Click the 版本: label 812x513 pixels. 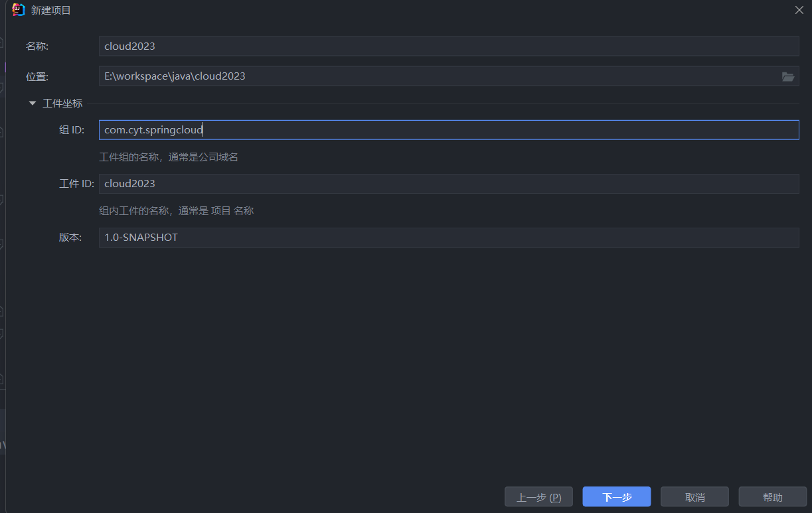pyautogui.click(x=70, y=238)
